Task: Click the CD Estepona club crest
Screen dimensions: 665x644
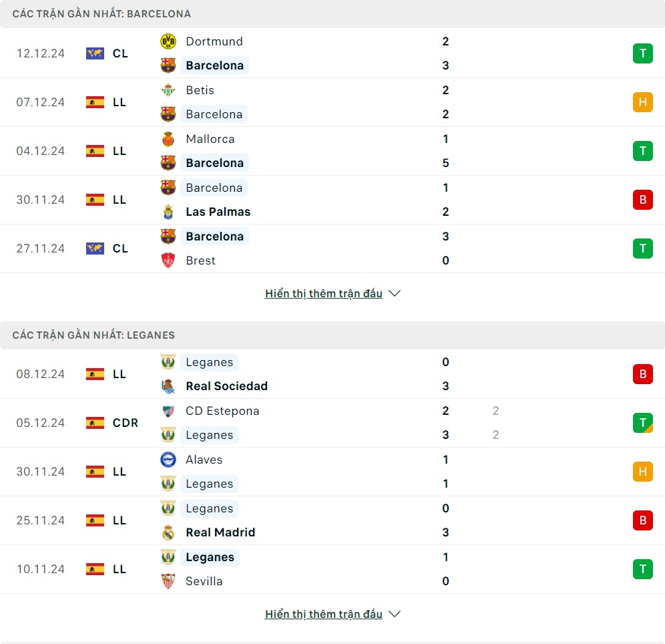Action: (x=168, y=411)
